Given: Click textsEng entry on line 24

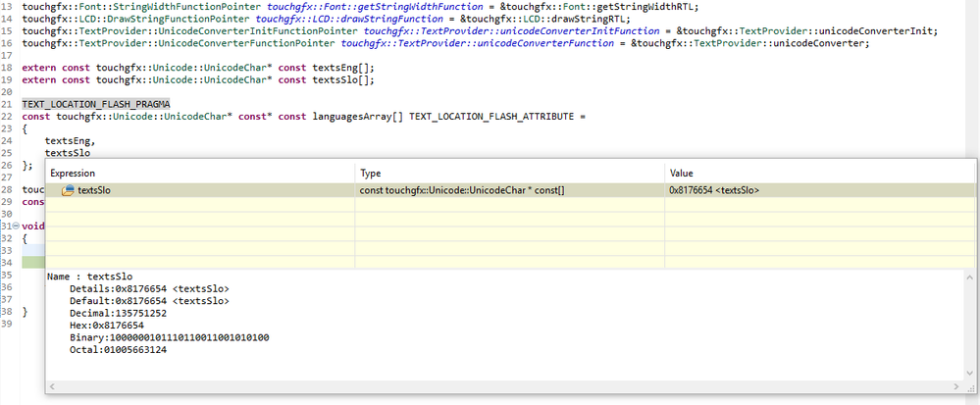Looking at the screenshot, I should tap(68, 140).
